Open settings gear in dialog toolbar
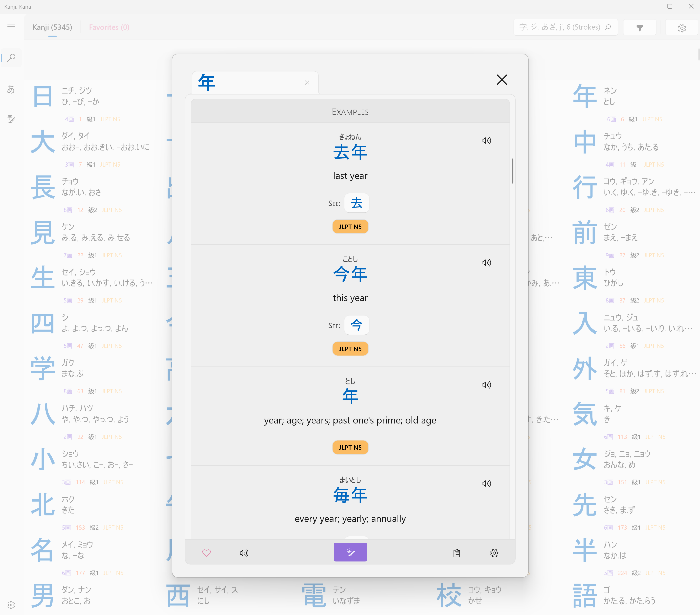 (494, 553)
